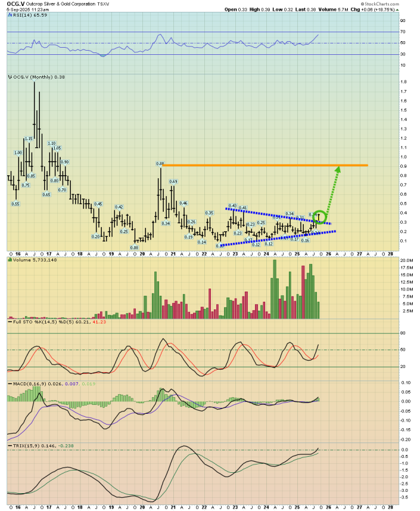Image resolution: width=420 pixels, height=511 pixels.
Task: Click the -3.5 value on the TRIX axis
Action: 404,497
